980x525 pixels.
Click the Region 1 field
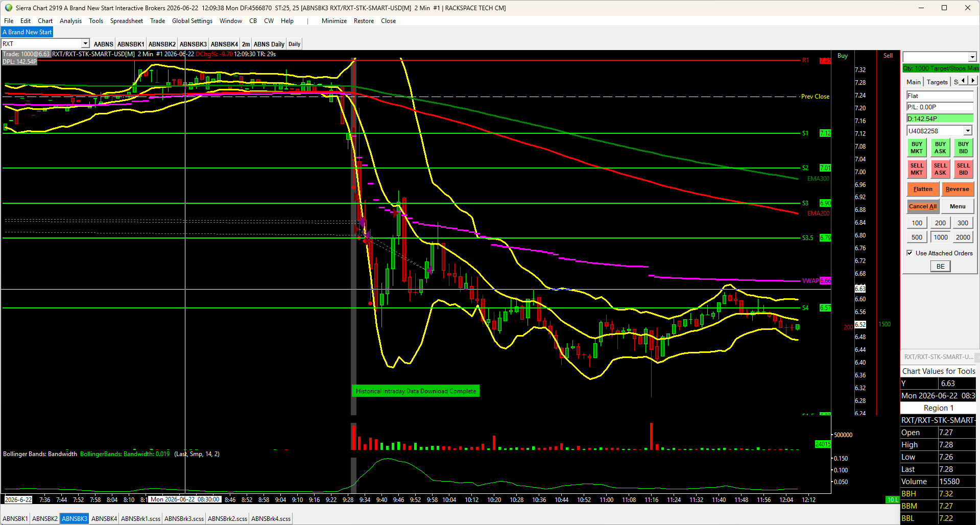click(x=938, y=408)
